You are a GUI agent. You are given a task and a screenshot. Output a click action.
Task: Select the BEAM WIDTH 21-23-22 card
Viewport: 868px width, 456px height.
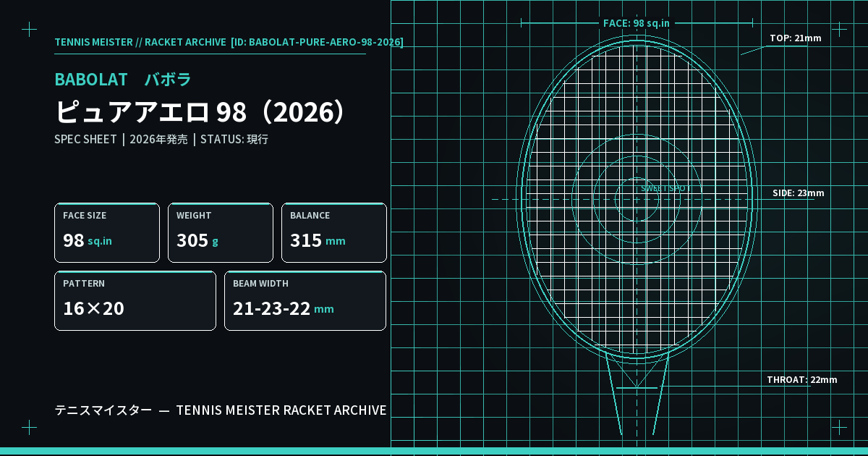click(x=305, y=301)
